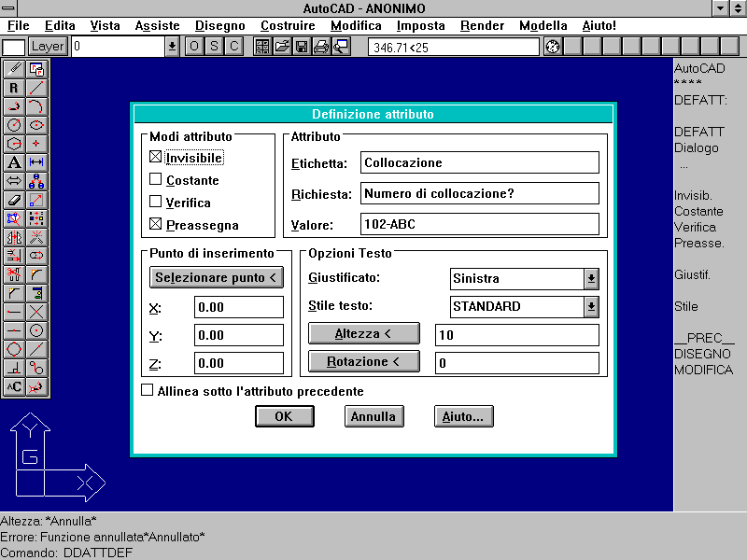747x560 pixels.
Task: Select the Point drawing tool
Action: click(36, 144)
